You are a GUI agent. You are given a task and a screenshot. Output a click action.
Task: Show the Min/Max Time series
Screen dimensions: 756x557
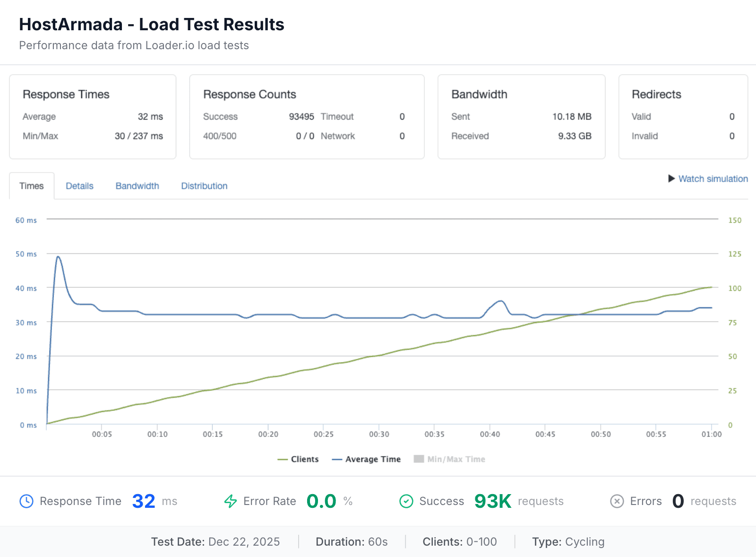pyautogui.click(x=449, y=459)
